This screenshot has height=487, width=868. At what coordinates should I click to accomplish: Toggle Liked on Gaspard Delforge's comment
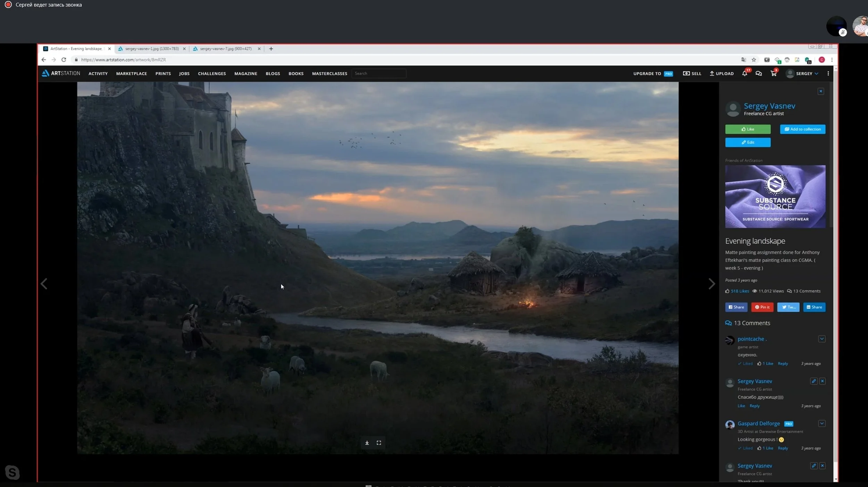745,448
